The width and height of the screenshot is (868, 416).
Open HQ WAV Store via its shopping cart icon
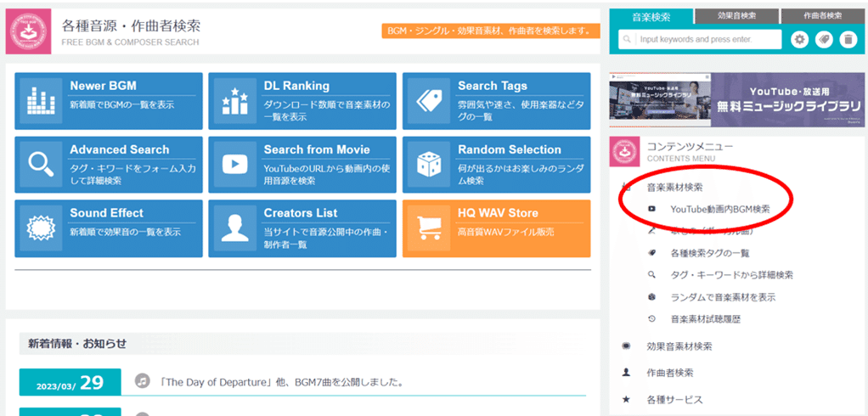[x=428, y=228]
